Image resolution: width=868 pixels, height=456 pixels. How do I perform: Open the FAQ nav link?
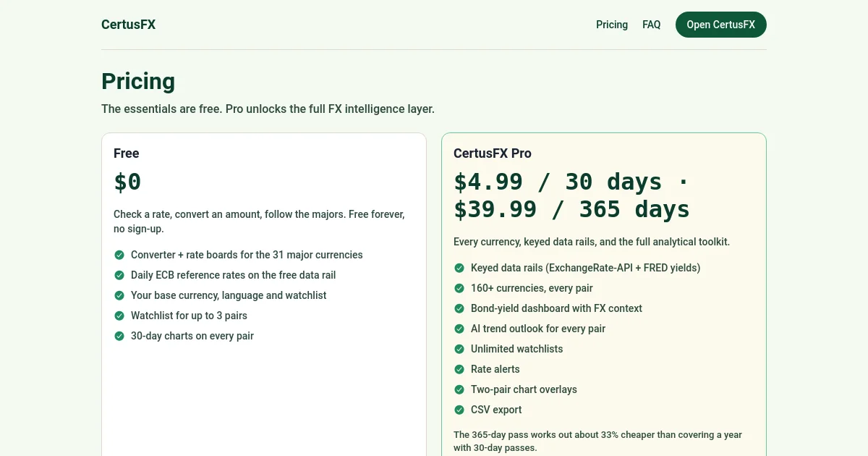[x=651, y=25]
